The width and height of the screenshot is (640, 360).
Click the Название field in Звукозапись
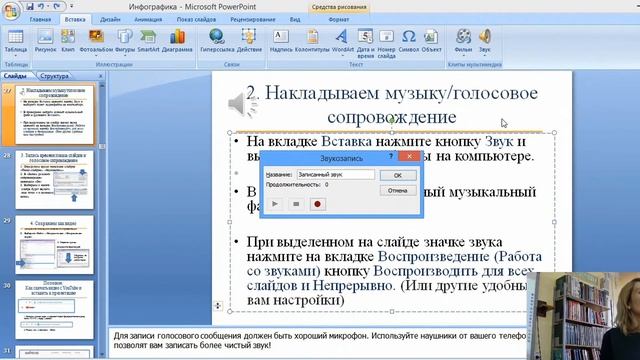336,175
